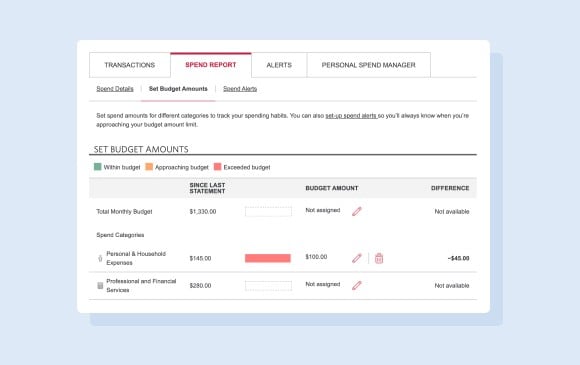This screenshot has height=365, width=580.
Task: Click the red Exceeded budget legend swatch
Action: 218,167
